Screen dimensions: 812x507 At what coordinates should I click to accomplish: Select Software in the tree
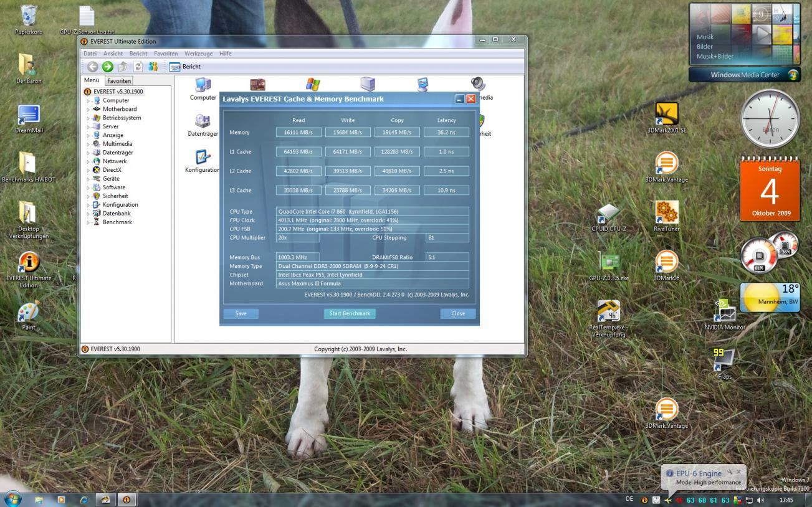[113, 187]
